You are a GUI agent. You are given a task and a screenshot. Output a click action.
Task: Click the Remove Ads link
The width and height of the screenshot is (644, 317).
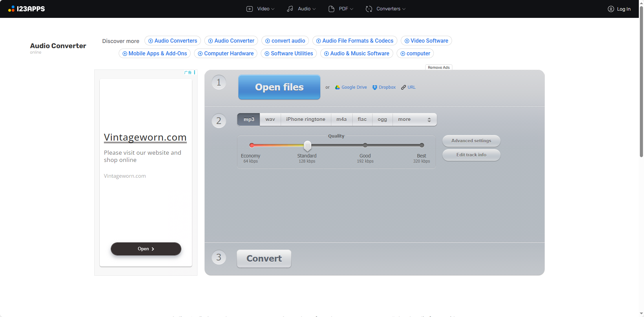tap(439, 67)
